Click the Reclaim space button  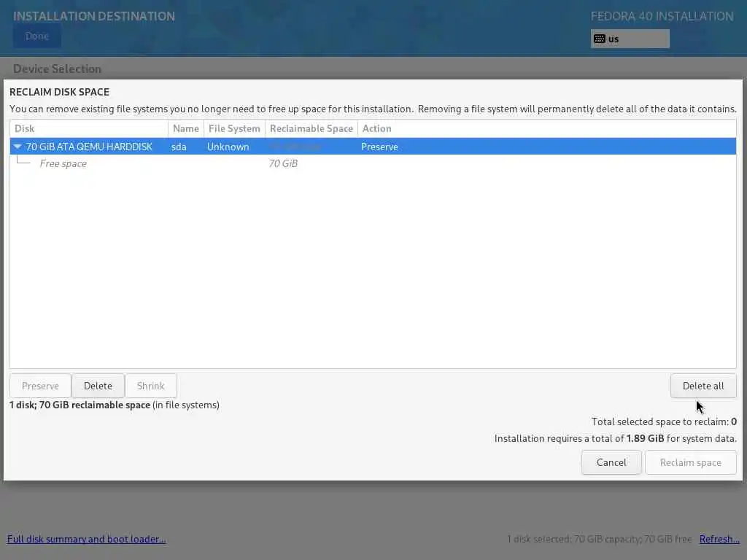point(690,462)
